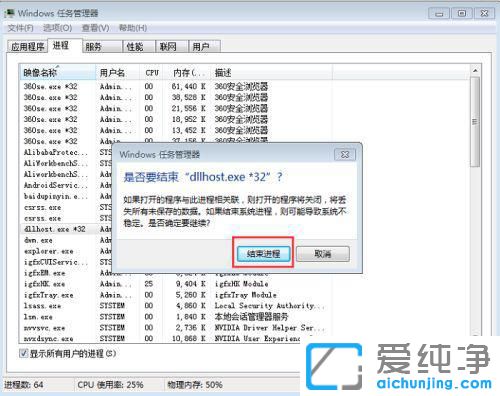
Task: Click the Task Manager title bar icon
Action: 9,13
